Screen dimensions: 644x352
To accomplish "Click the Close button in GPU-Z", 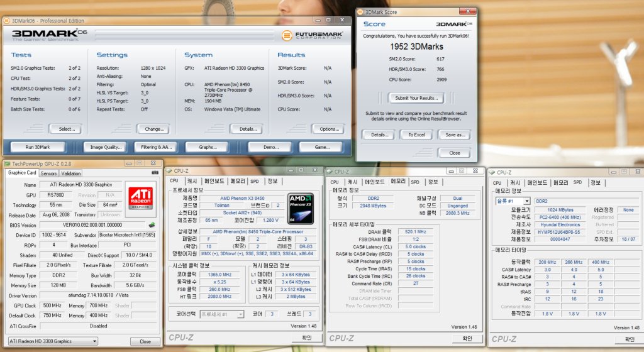I will pos(145,341).
